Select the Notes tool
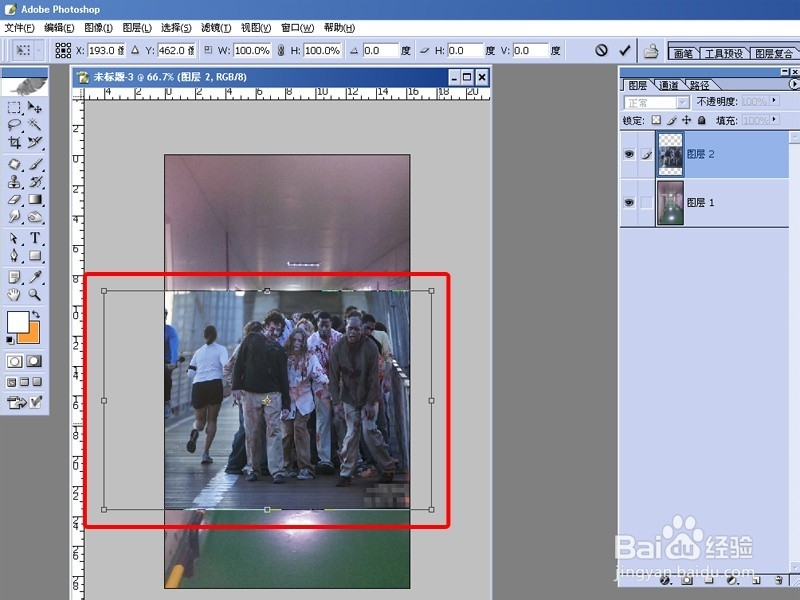 coord(14,277)
